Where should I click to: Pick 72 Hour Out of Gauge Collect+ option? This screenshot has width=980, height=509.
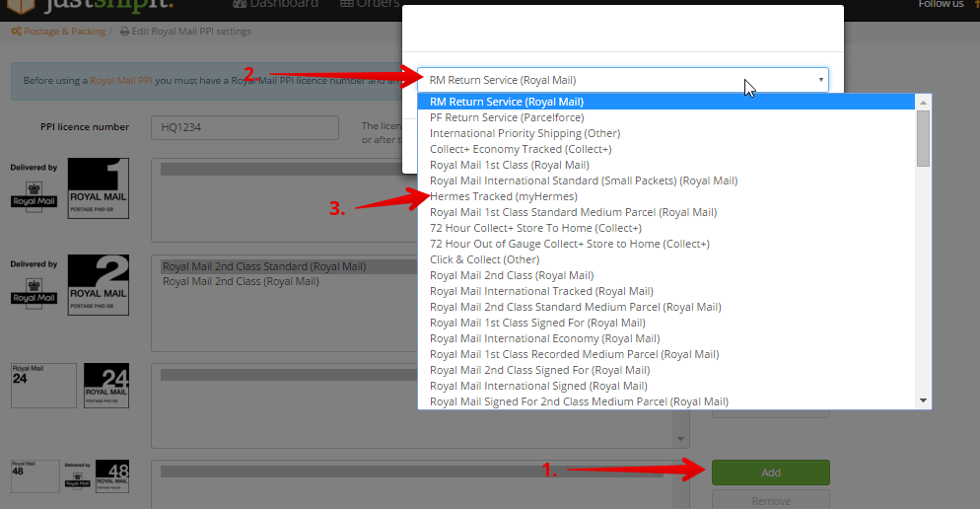tap(666, 244)
